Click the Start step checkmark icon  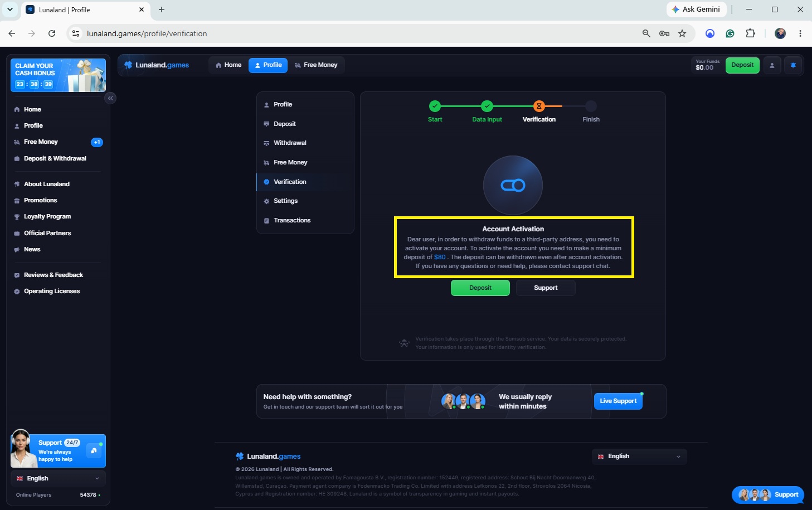435,106
